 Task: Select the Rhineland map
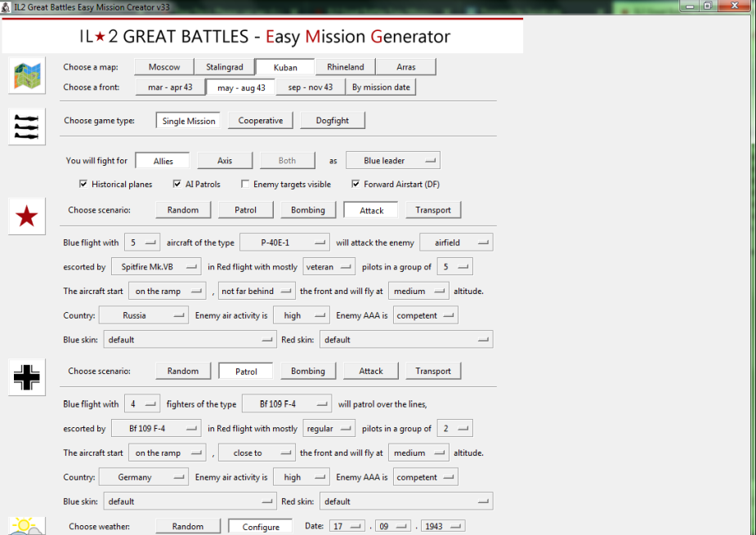point(345,67)
